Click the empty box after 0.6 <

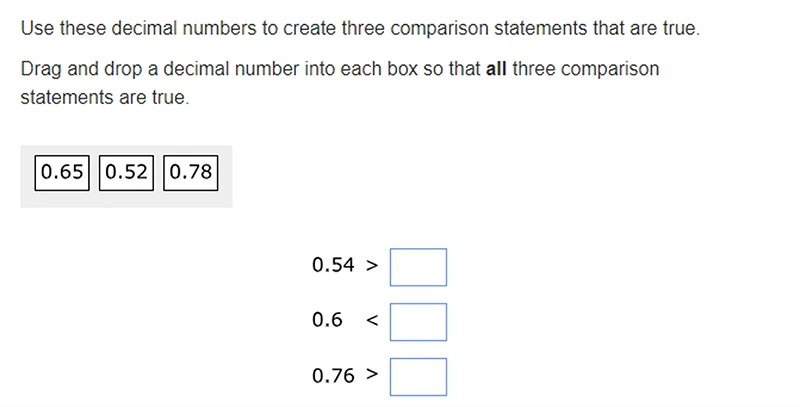point(418,322)
